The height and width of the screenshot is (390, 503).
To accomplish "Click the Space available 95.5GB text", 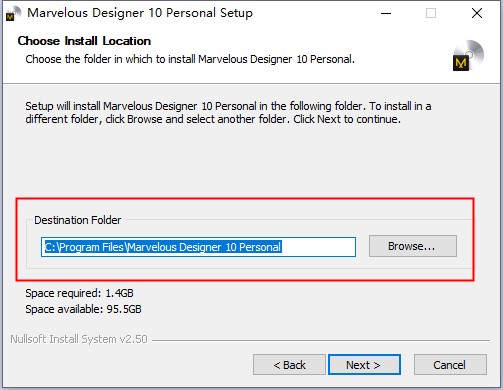I will pyautogui.click(x=83, y=309).
